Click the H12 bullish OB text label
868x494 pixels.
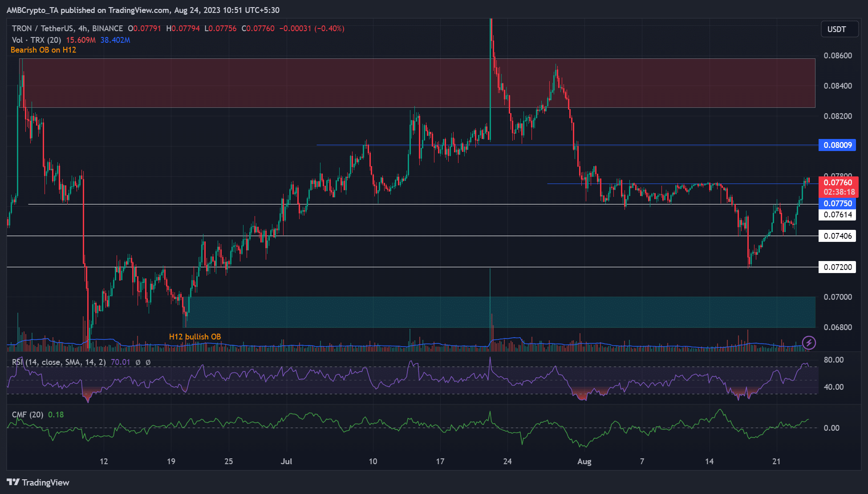pyautogui.click(x=195, y=337)
